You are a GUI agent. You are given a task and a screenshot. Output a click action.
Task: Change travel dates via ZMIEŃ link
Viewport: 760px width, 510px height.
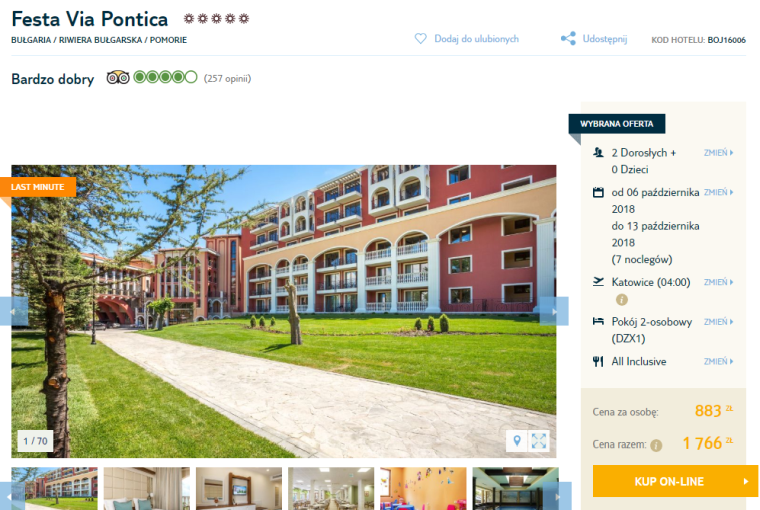point(718,192)
